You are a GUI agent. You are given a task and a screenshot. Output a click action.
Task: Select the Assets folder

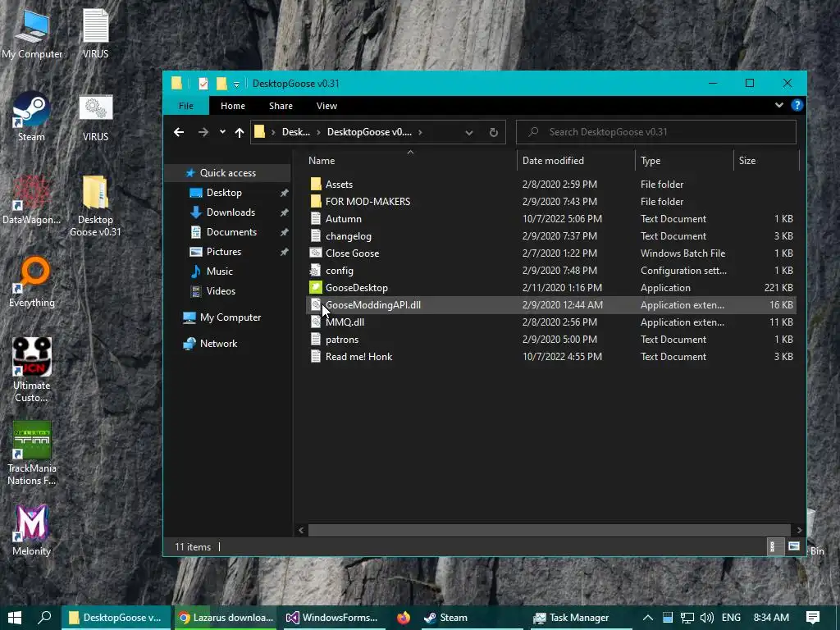(x=550, y=185)
